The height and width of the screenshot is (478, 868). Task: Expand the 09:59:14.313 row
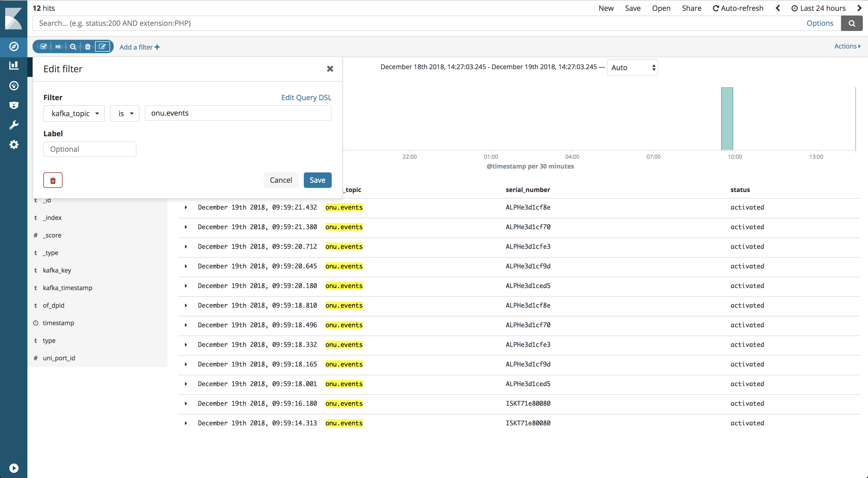pyautogui.click(x=186, y=423)
